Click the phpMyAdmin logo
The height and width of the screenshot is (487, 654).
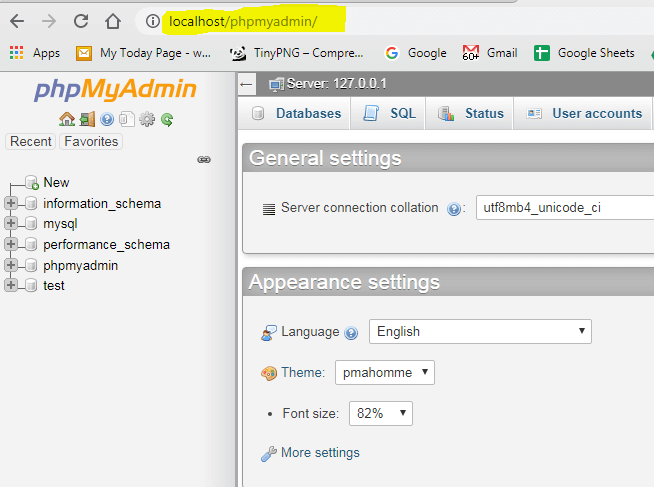coord(115,89)
